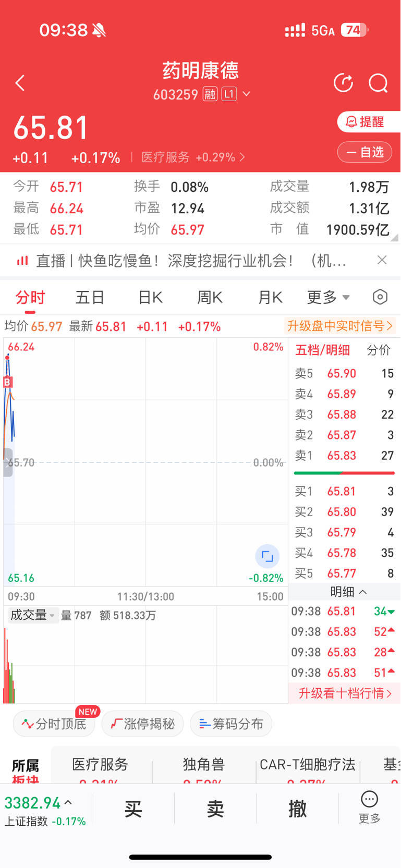Select the 卖5 65.90 order row

[x=344, y=373]
